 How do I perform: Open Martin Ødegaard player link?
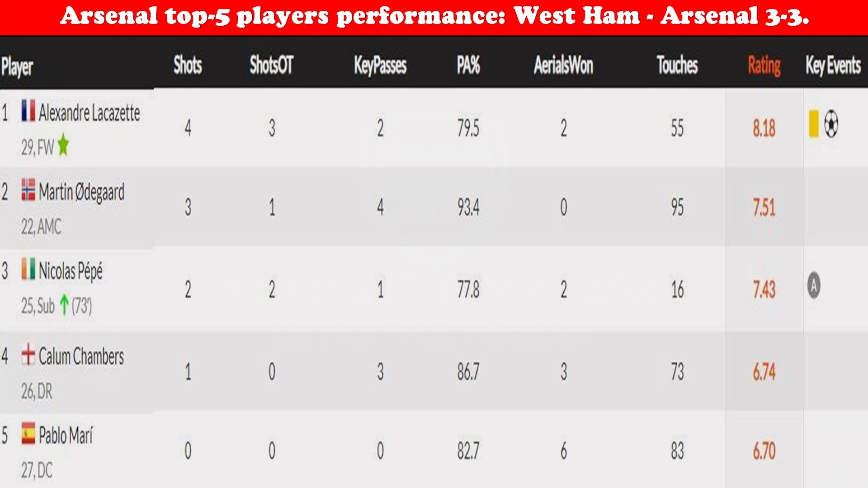point(81,192)
